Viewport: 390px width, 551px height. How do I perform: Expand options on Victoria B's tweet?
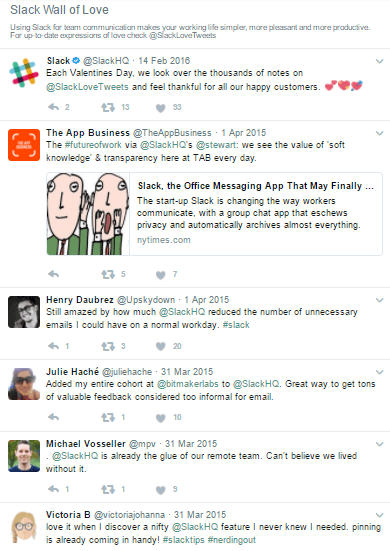(379, 515)
